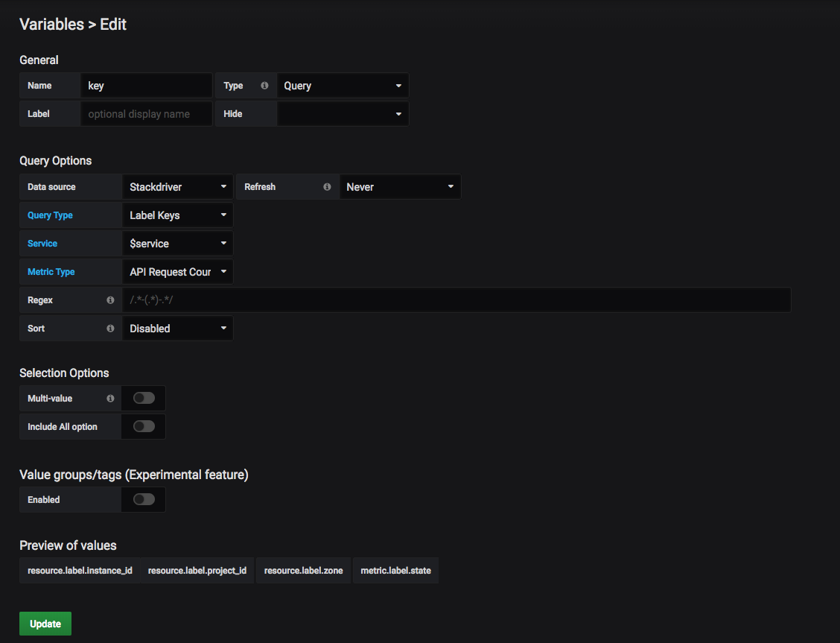Viewport: 840px width, 643px height.
Task: Open the Data source Stackdriver dropdown
Action: (x=177, y=187)
